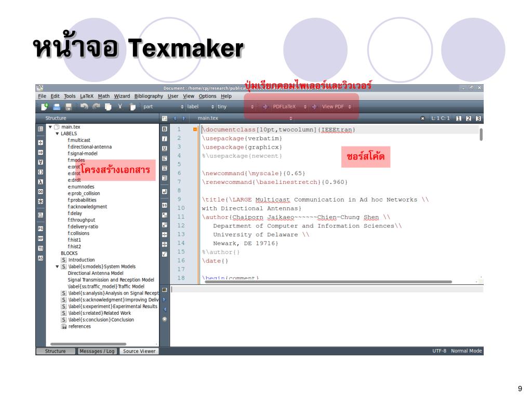Image resolution: width=532 pixels, height=399 pixels.
Task: Click the blue Open file toolbar icon
Action: point(57,107)
